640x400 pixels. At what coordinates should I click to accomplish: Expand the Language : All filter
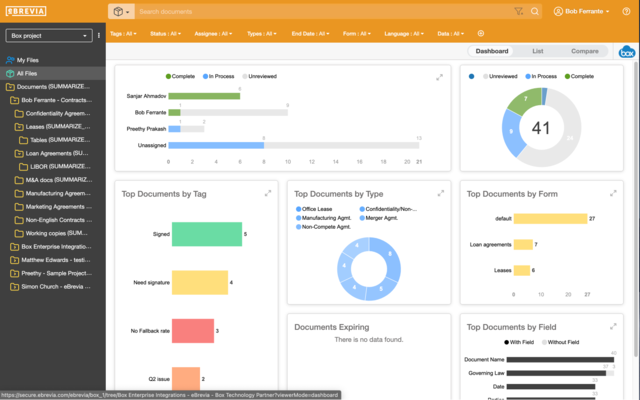click(404, 33)
